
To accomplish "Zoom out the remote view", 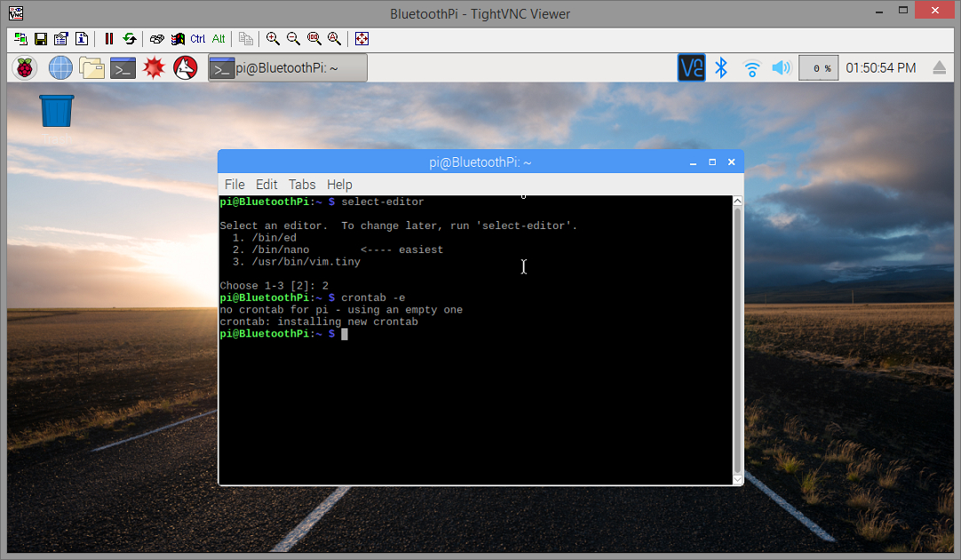I will click(x=294, y=38).
